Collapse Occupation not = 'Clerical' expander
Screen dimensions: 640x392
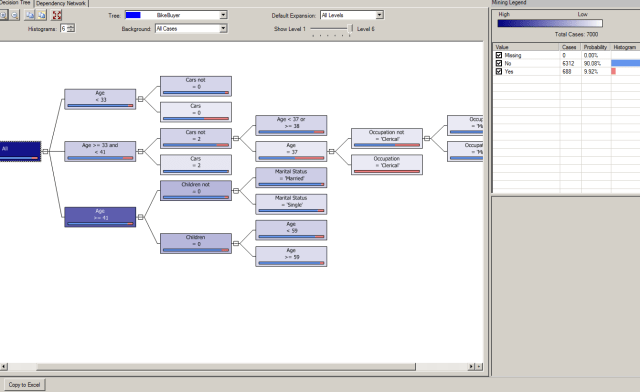click(427, 138)
